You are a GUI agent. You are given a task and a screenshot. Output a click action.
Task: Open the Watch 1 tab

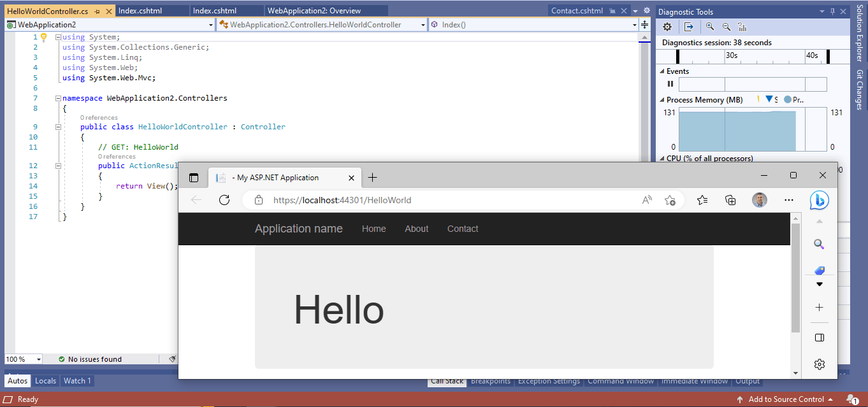click(x=76, y=381)
